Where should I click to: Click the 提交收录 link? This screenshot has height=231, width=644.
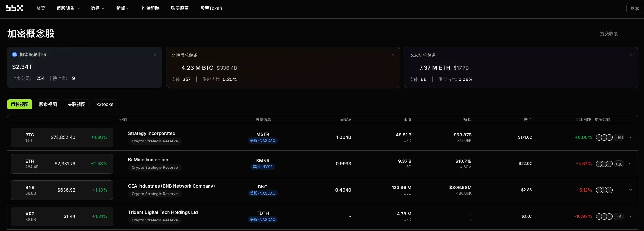[609, 33]
